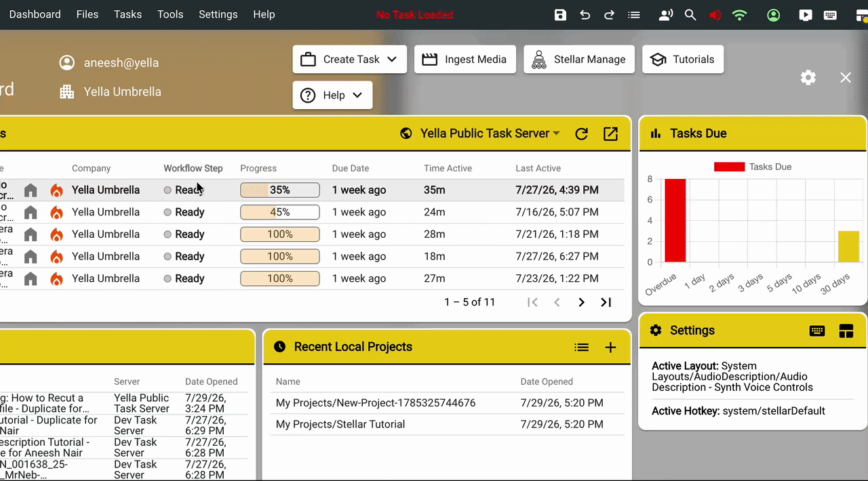The image size is (868, 481).
Task: Open the Tools menu
Action: [170, 14]
